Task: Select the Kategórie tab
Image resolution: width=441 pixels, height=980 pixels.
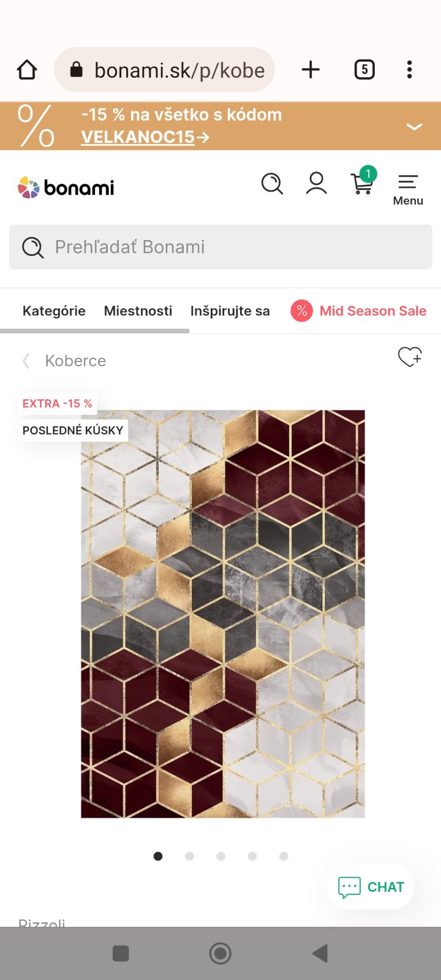Action: (54, 311)
